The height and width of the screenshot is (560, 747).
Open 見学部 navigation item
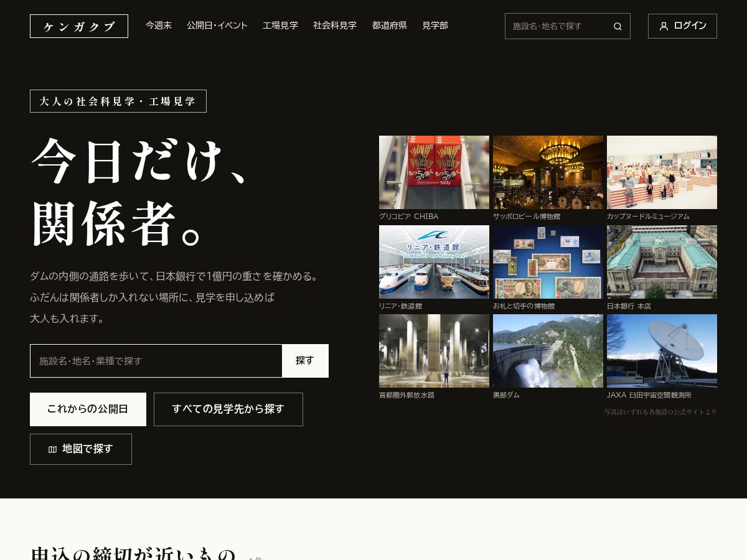point(435,26)
